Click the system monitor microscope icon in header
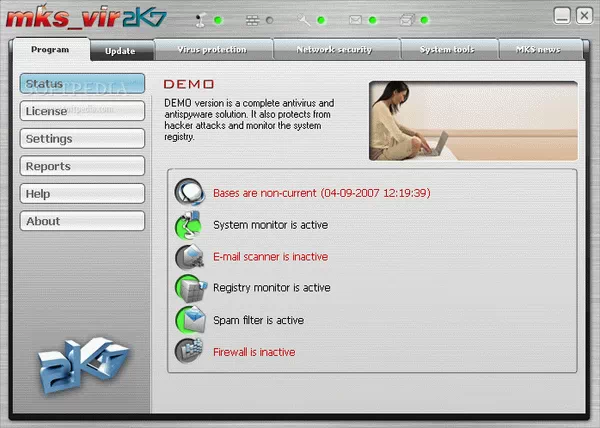This screenshot has height=428, width=600. click(x=200, y=20)
